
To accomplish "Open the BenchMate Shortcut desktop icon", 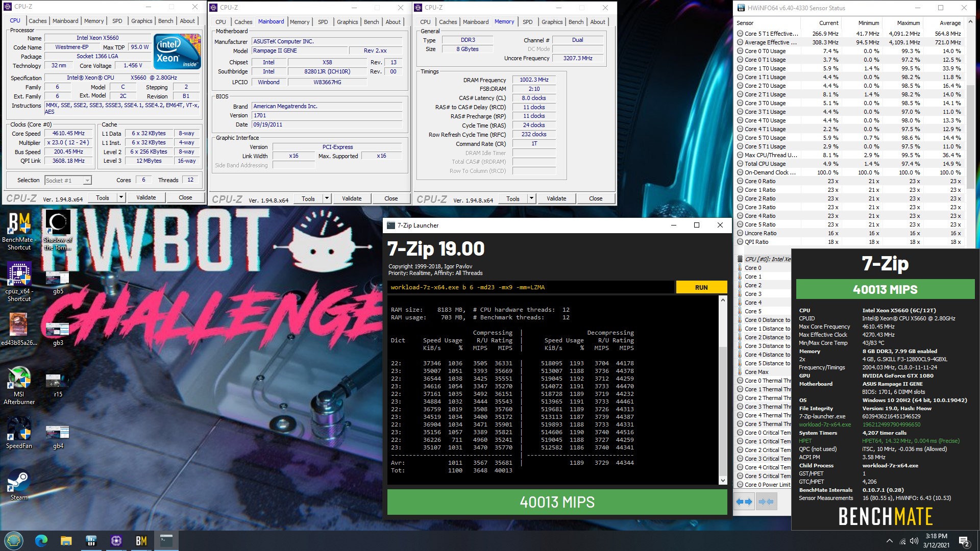I will 19,231.
